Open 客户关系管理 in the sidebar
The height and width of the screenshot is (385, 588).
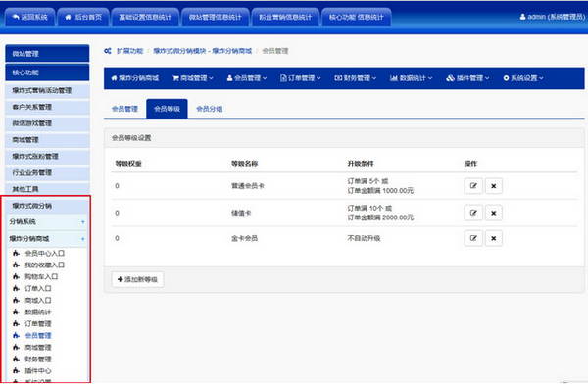tap(47, 107)
